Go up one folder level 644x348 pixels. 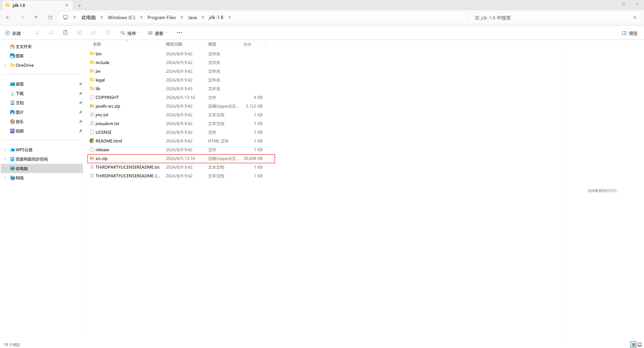coord(36,17)
